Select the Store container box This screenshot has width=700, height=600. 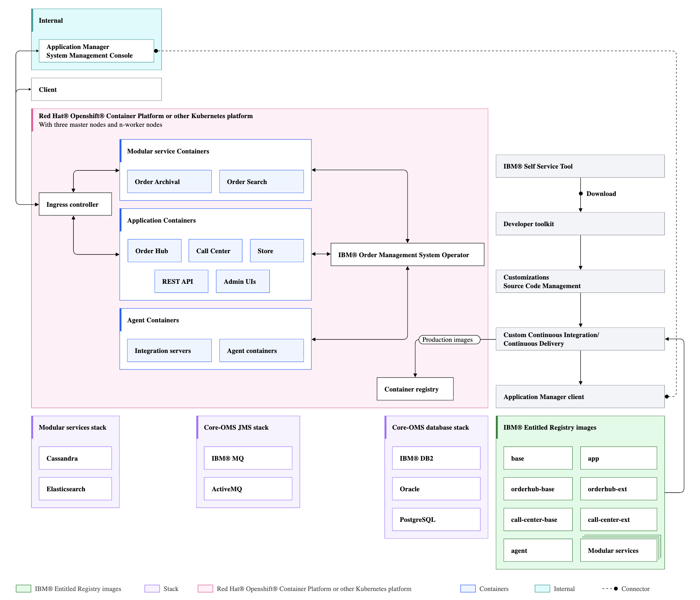coord(277,250)
